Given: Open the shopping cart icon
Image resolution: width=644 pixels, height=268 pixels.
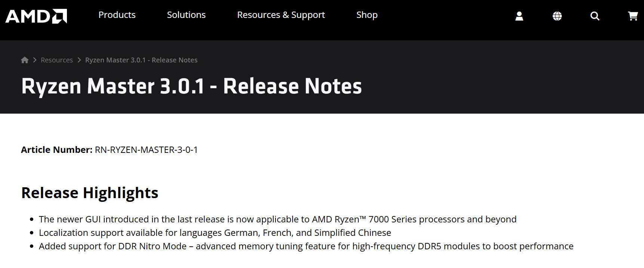Looking at the screenshot, I should coord(632,16).
